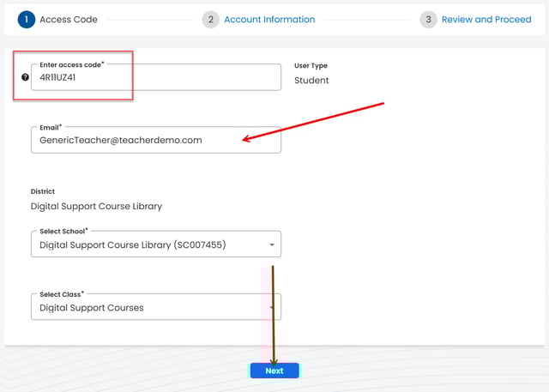The image size is (549, 392).
Task: Focus the Enter access code field
Action: 154,77
